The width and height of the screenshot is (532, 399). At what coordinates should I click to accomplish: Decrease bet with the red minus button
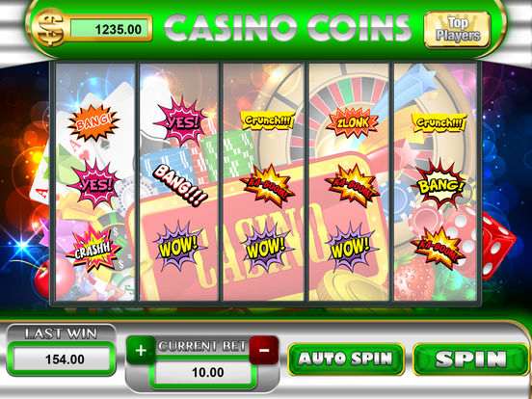[264, 350]
